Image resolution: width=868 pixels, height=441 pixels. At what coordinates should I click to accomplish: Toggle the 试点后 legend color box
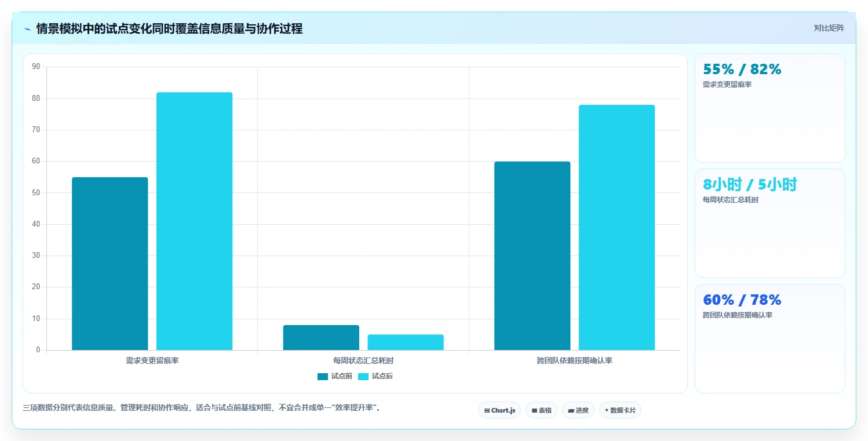pos(363,377)
